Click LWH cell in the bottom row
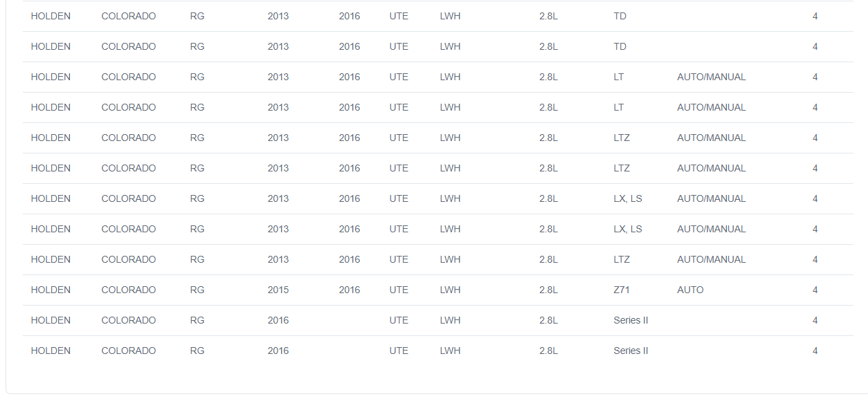 450,351
